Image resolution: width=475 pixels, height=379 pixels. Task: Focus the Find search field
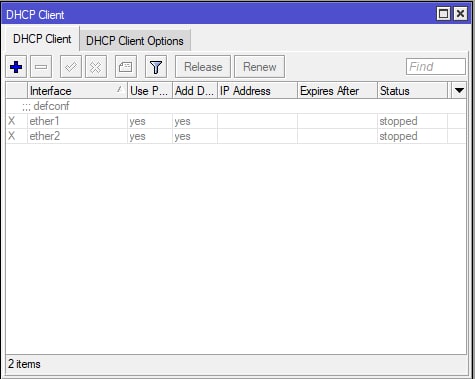tap(436, 67)
